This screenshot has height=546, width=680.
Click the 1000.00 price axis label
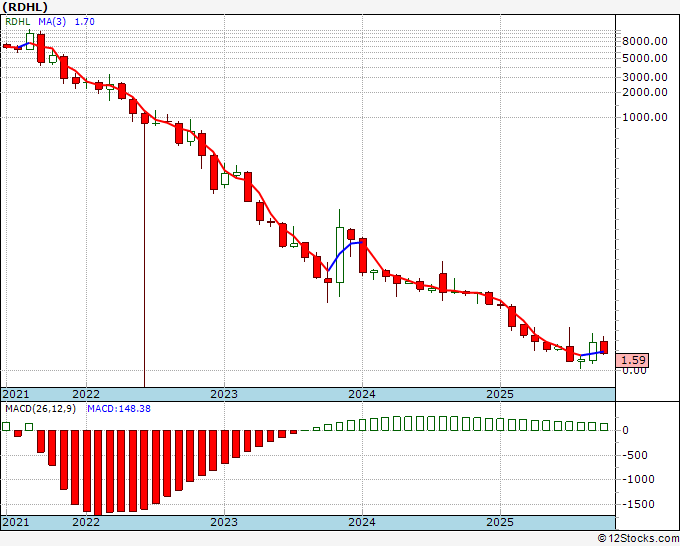(644, 117)
